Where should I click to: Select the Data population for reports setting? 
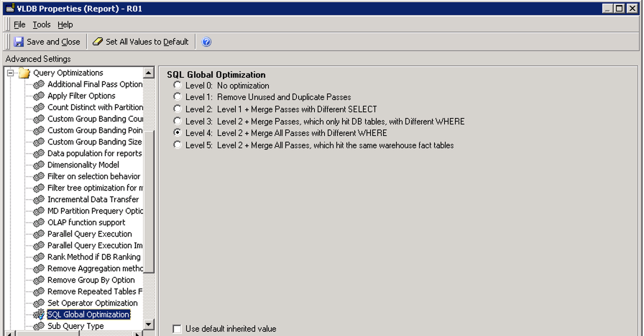coord(94,153)
